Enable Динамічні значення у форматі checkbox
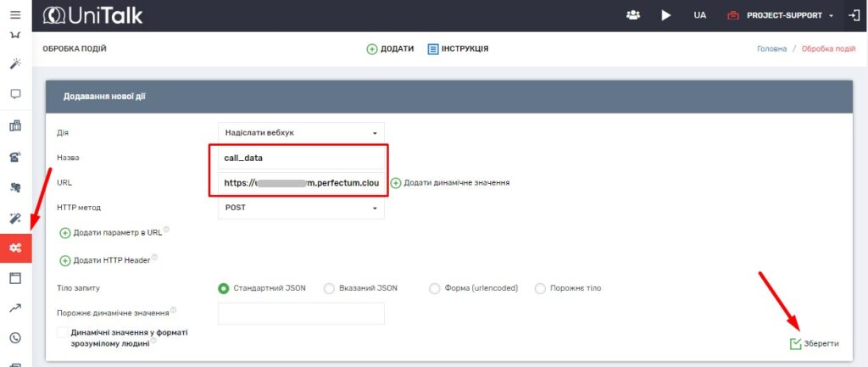 (62, 333)
